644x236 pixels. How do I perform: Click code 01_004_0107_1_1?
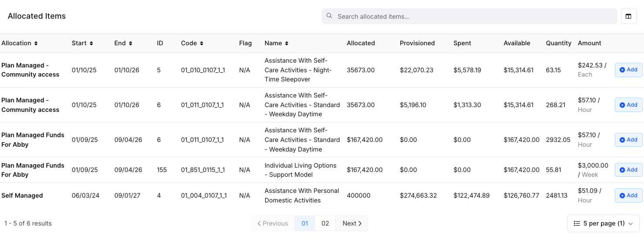point(204,196)
